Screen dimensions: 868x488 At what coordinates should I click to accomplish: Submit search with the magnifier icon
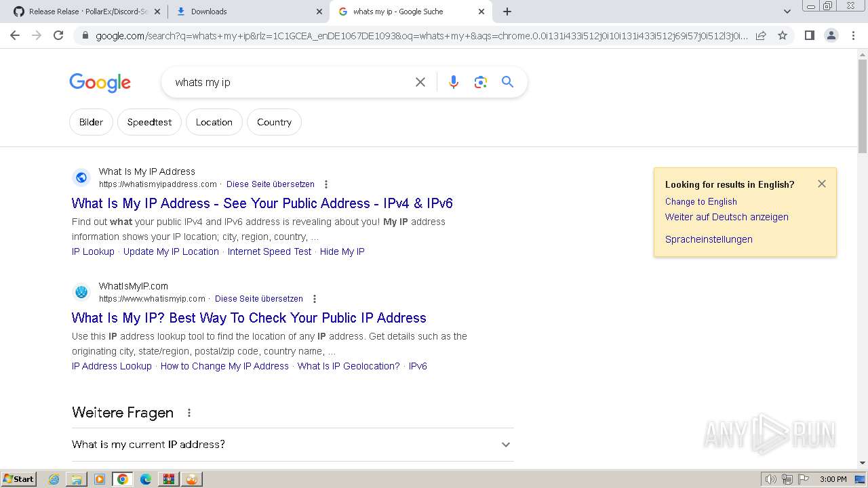click(507, 82)
